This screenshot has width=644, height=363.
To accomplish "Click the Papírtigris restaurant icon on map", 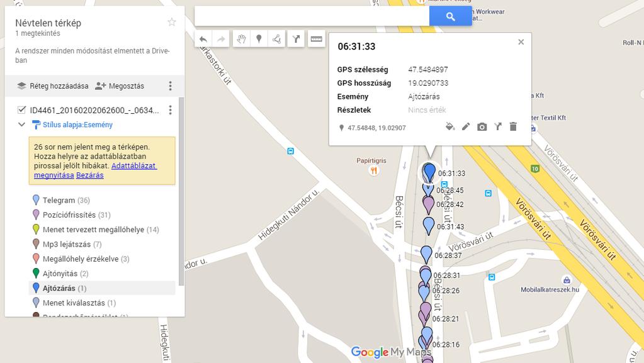I will [373, 170].
